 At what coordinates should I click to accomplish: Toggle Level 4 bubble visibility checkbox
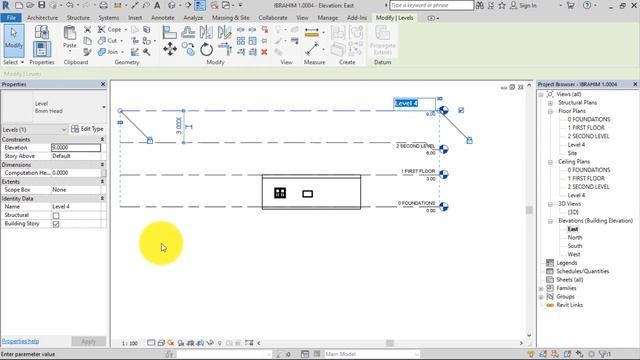461,110
